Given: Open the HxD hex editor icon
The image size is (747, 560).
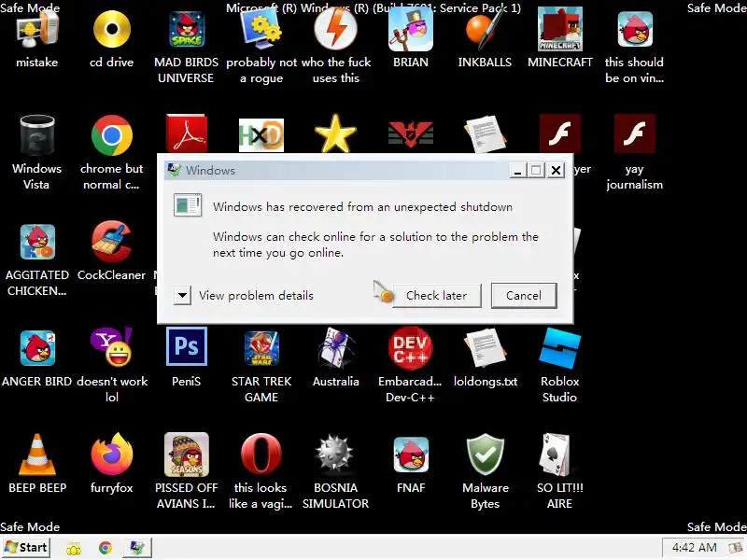Looking at the screenshot, I should (x=261, y=135).
